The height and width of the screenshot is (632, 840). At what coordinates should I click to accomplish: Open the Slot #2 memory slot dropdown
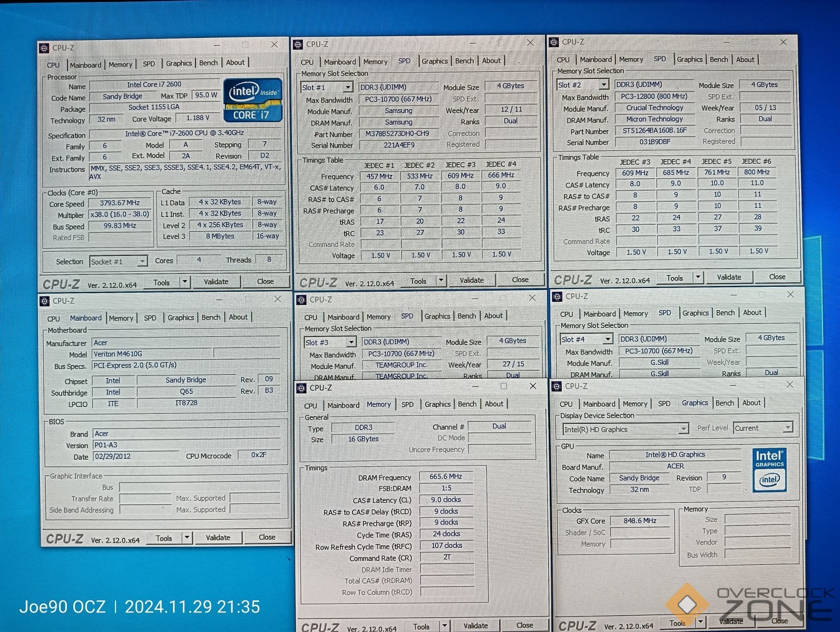click(x=604, y=85)
